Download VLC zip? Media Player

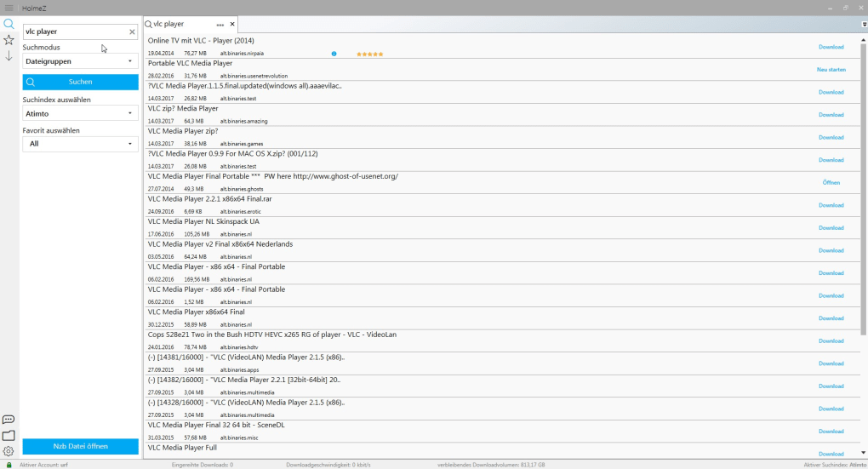pos(831,115)
